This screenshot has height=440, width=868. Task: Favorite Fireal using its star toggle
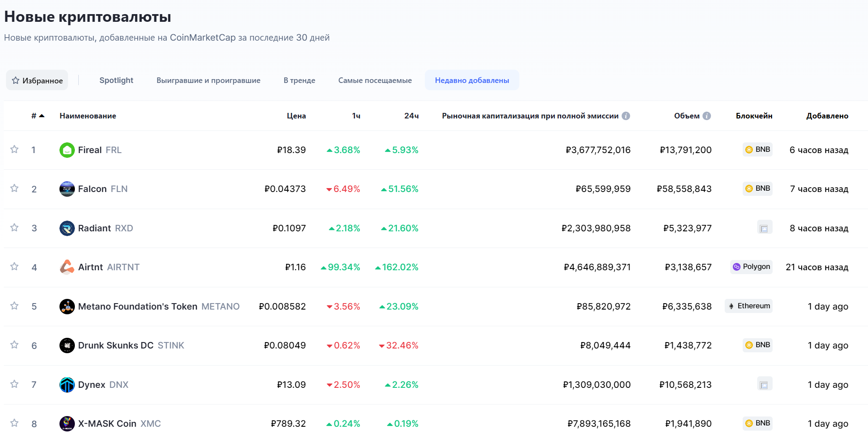(14, 150)
